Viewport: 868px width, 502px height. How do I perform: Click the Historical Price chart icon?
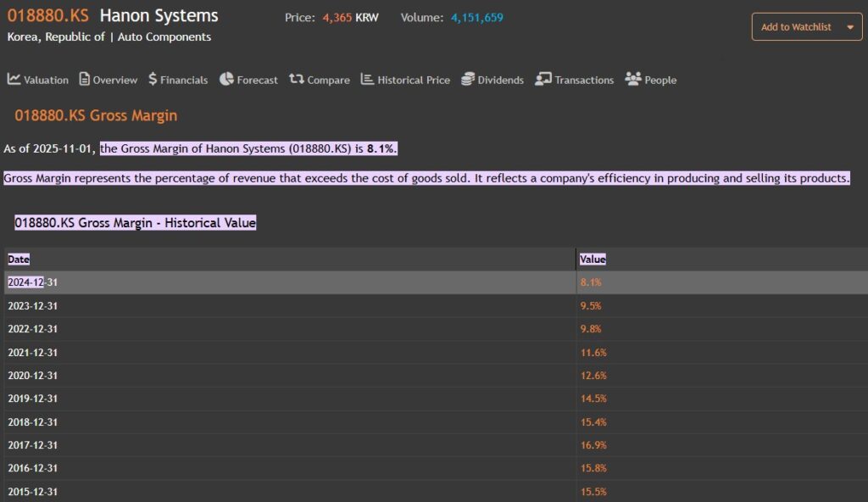(367, 79)
